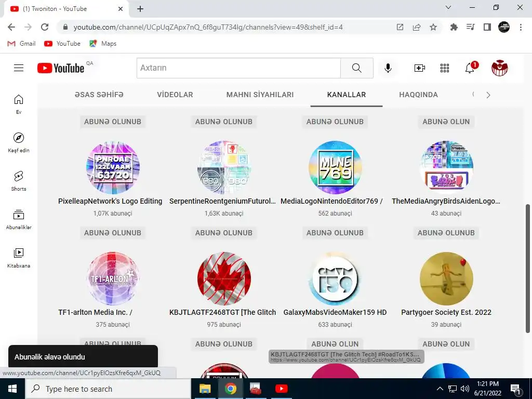The width and height of the screenshot is (532, 399).
Task: Open the tab search dropdown arrow
Action: [x=448, y=7]
